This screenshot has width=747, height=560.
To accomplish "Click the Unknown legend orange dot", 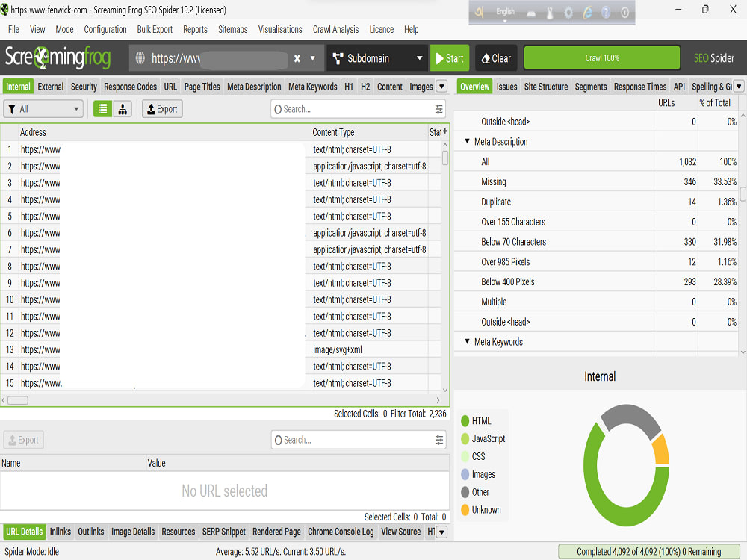I will (x=465, y=510).
